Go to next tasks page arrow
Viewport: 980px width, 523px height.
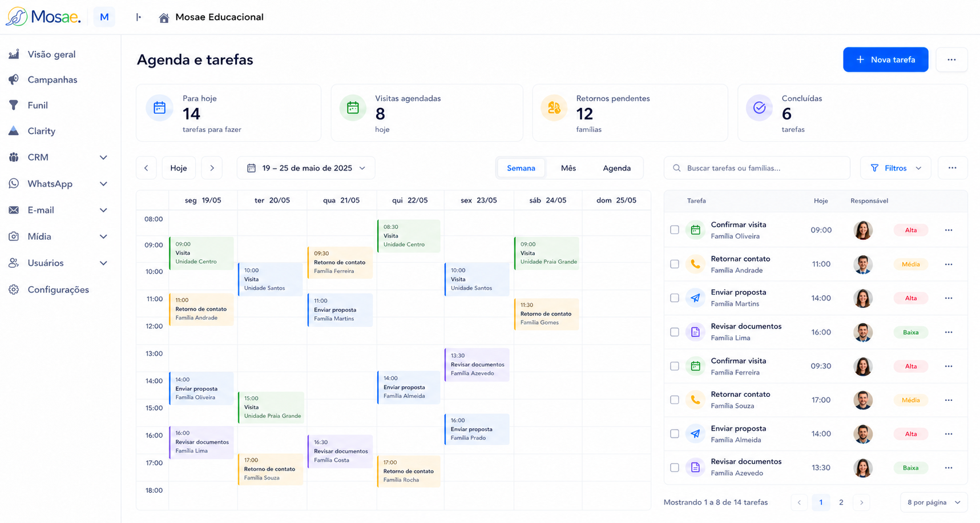pos(862,502)
